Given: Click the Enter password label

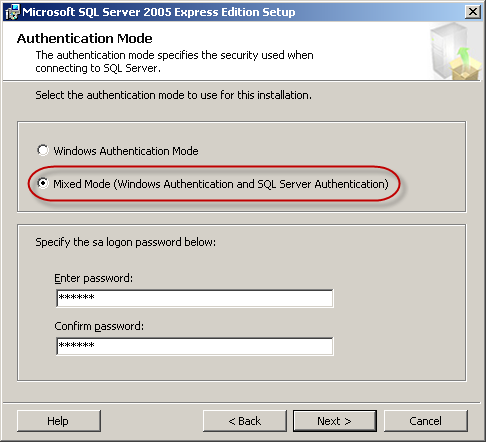Looking at the screenshot, I should coord(94,278).
